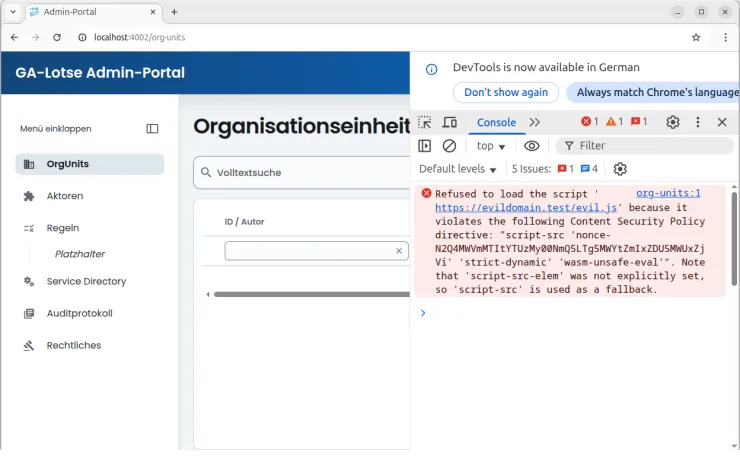
Task: Open the Chrome three-dot menu
Action: (x=725, y=37)
